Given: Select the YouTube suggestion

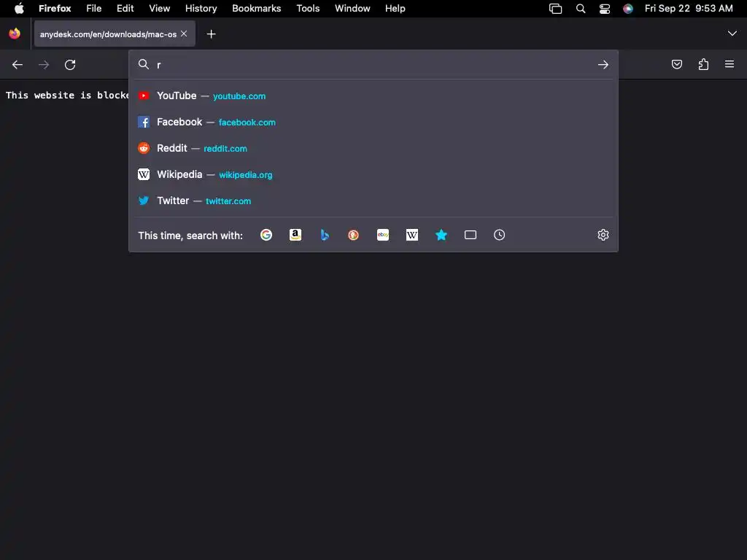Looking at the screenshot, I should [x=373, y=96].
